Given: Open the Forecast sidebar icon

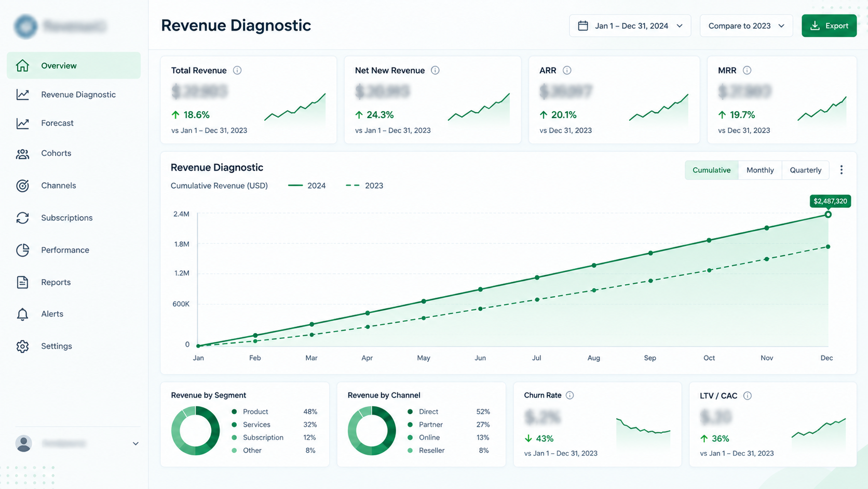Looking at the screenshot, I should 22,123.
